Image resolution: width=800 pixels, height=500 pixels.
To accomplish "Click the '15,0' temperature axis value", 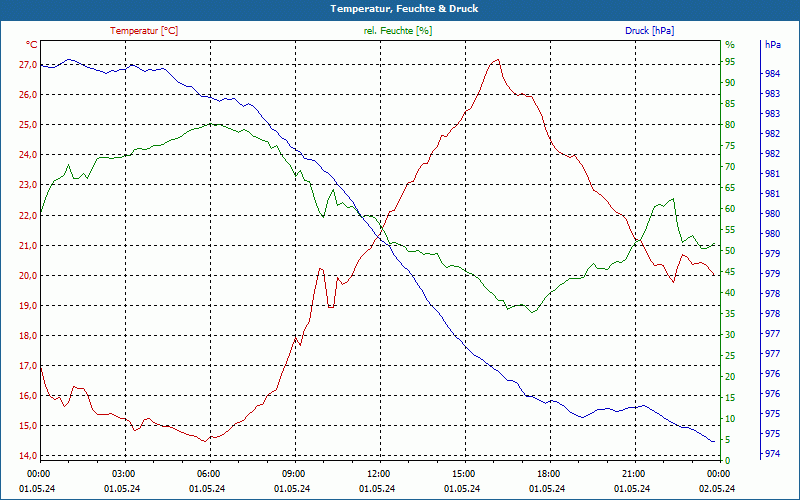I will point(29,426).
